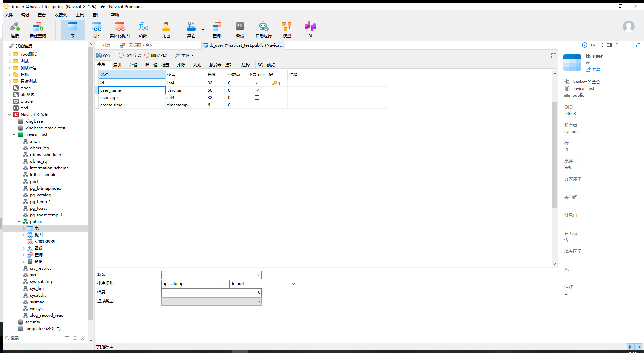This screenshot has width=644, height=353.
Task: Select the create_time field name cell
Action: point(132,105)
